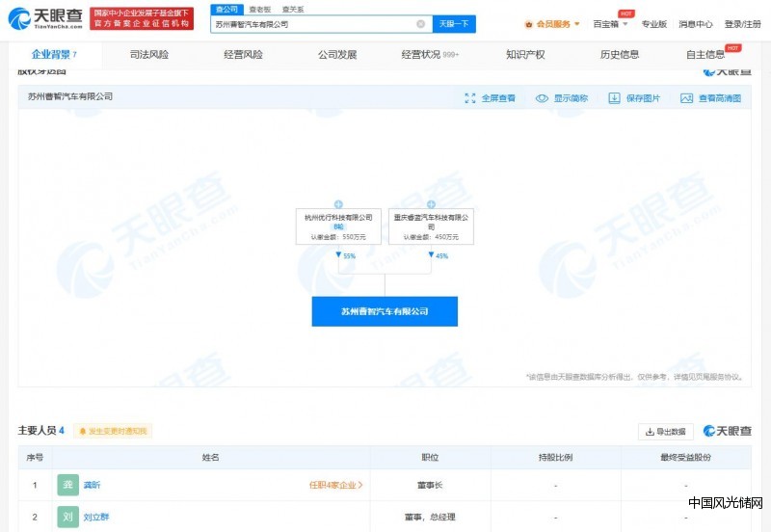
Task: Click the 查看高清图 image icon
Action: coord(686,98)
